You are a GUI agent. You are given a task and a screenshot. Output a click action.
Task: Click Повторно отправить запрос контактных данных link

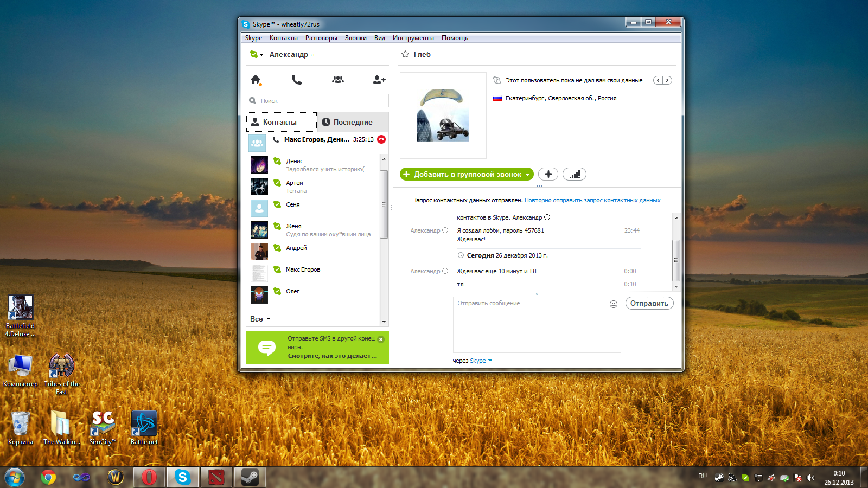[592, 200]
